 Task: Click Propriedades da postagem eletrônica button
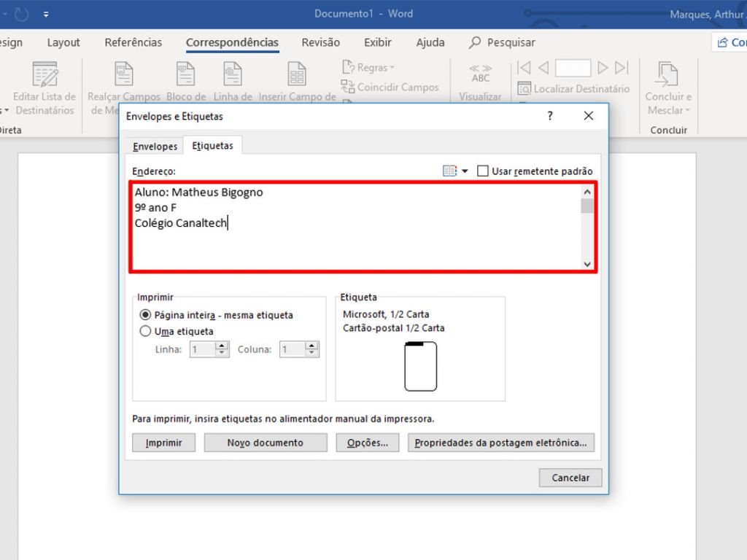pyautogui.click(x=500, y=443)
